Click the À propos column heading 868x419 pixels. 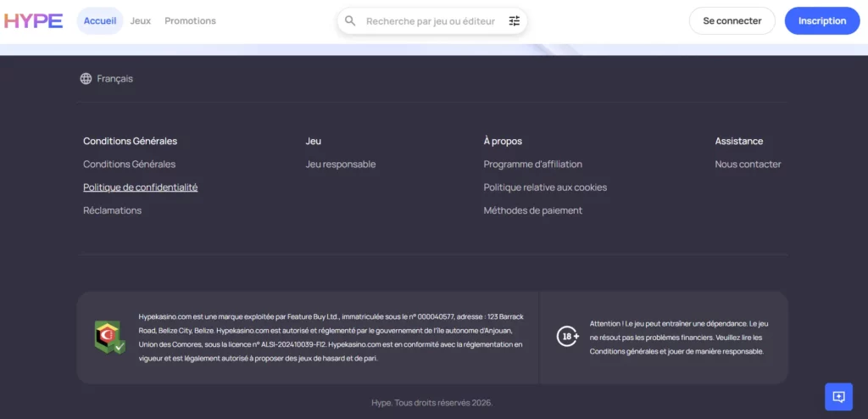coord(503,141)
